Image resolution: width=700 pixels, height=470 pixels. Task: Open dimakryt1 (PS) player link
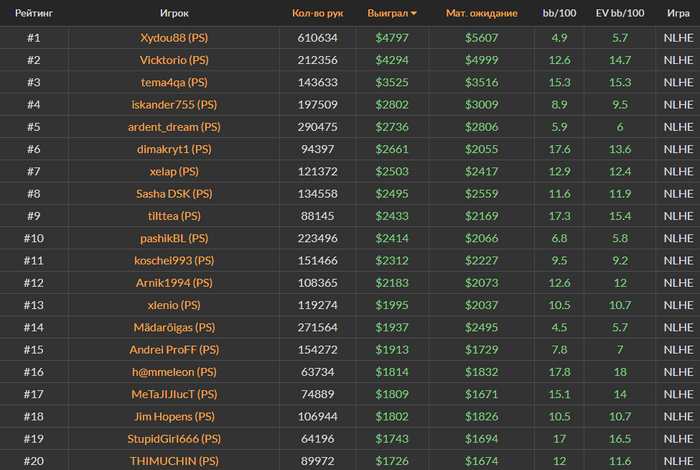[174, 149]
